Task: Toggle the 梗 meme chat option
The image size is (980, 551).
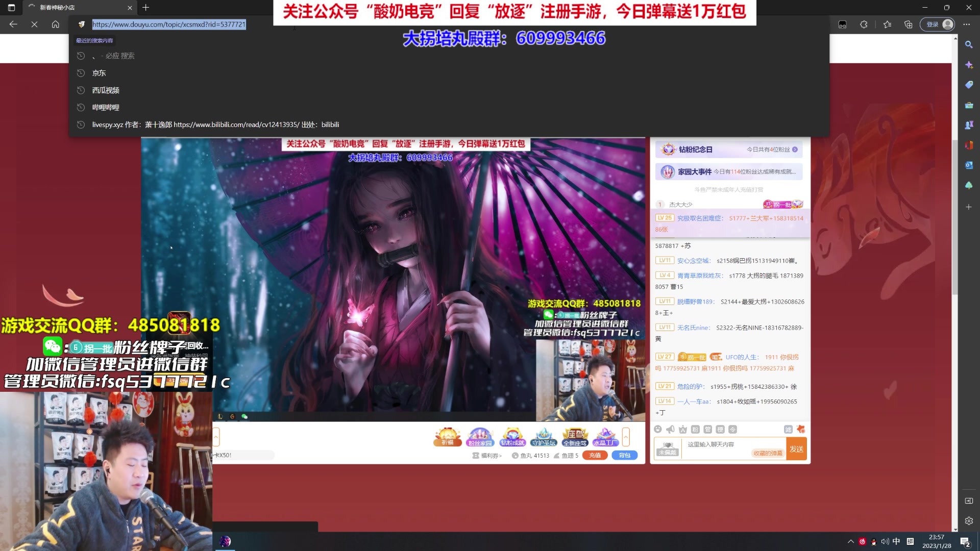Action: tap(720, 430)
